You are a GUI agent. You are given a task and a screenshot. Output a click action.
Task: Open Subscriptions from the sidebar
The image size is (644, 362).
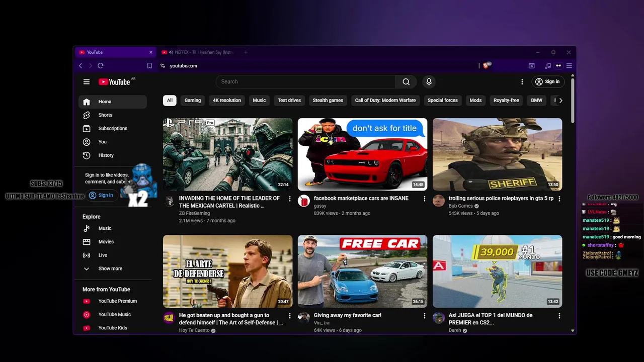click(113, 128)
